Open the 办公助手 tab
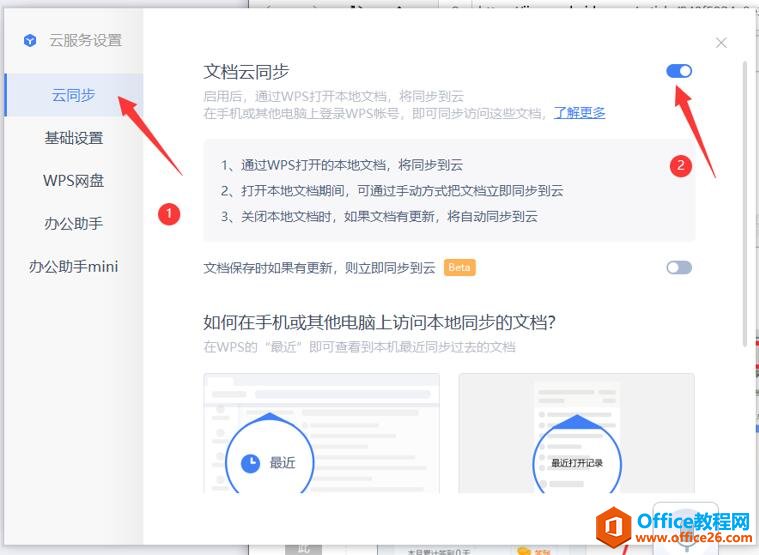Viewport: 759px width, 555px height. (x=74, y=224)
